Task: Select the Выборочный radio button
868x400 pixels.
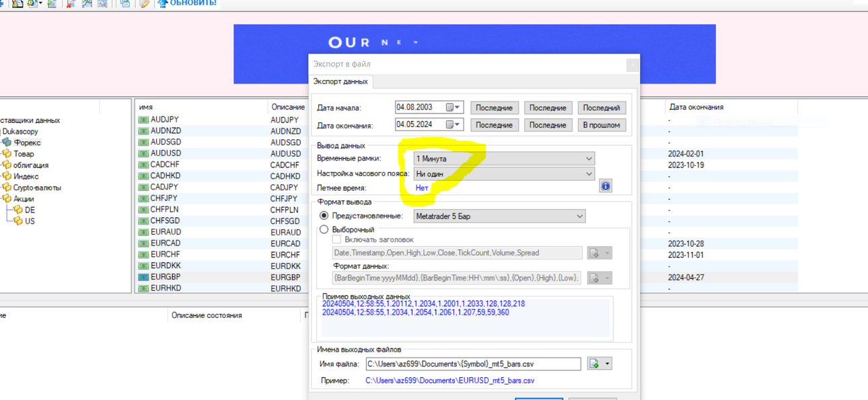Action: (324, 229)
